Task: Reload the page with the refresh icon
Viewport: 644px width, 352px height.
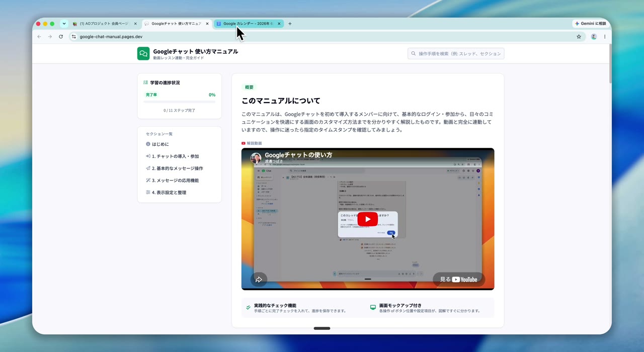Action: click(61, 37)
